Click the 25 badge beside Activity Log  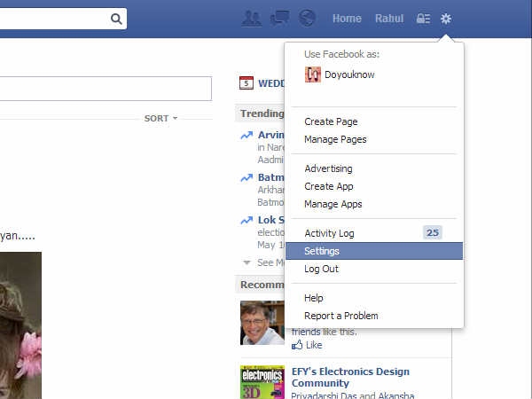(433, 232)
